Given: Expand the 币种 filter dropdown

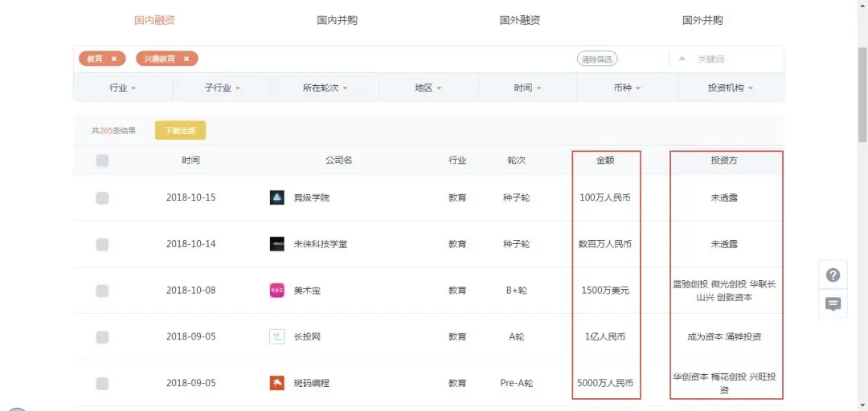Looking at the screenshot, I should (627, 87).
